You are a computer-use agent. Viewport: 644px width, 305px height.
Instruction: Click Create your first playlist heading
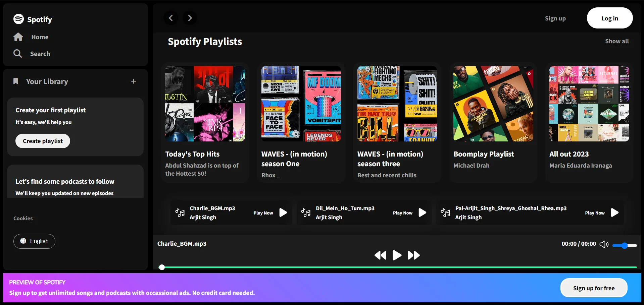pos(50,110)
